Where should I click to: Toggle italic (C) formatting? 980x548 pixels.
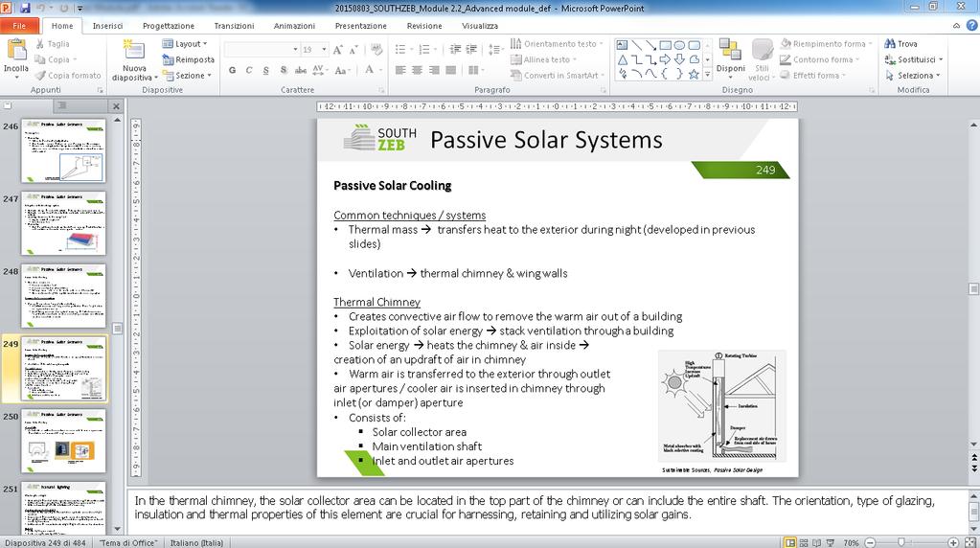click(x=249, y=70)
